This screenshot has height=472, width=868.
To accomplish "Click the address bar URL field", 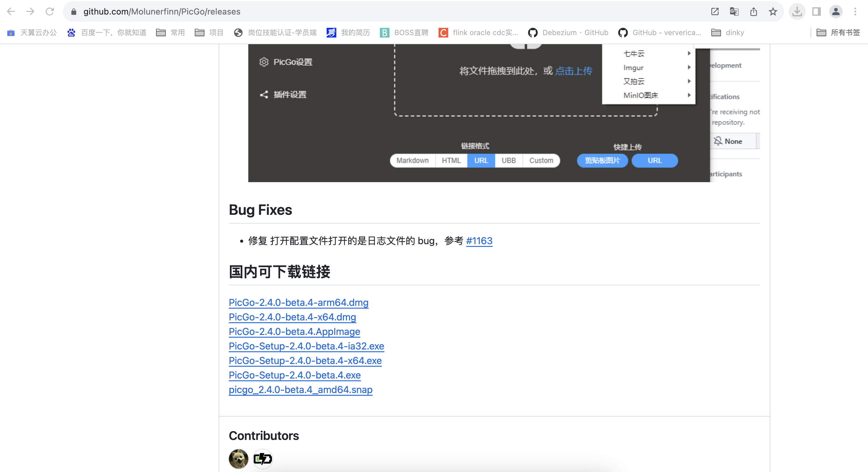I will (371, 11).
